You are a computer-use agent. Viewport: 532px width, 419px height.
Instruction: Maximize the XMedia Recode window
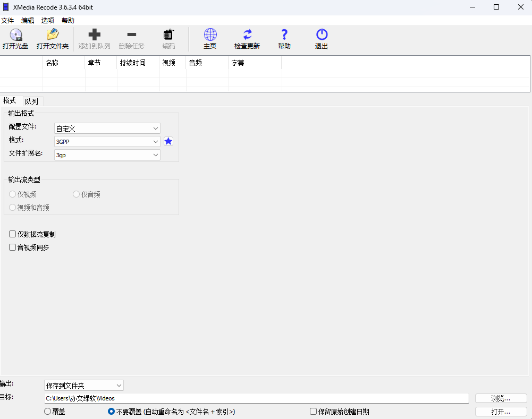point(496,7)
